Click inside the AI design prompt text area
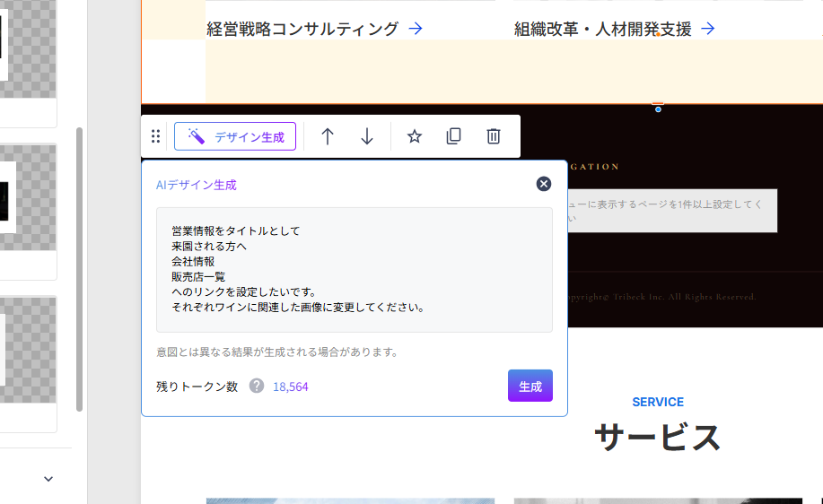Image resolution: width=823 pixels, height=504 pixels. (354, 270)
